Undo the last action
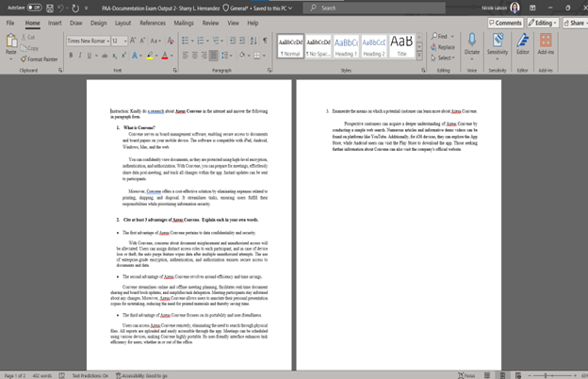Image resolution: width=588 pixels, height=379 pixels. pyautogui.click(x=60, y=8)
